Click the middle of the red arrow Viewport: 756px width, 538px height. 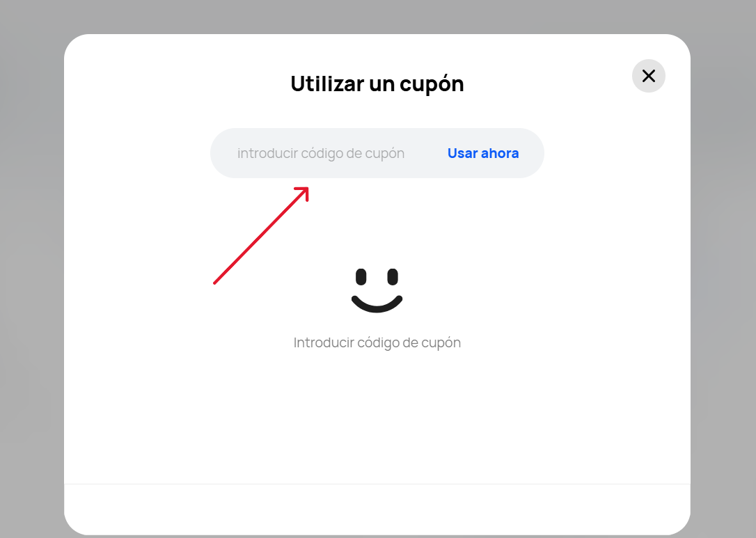(x=260, y=236)
